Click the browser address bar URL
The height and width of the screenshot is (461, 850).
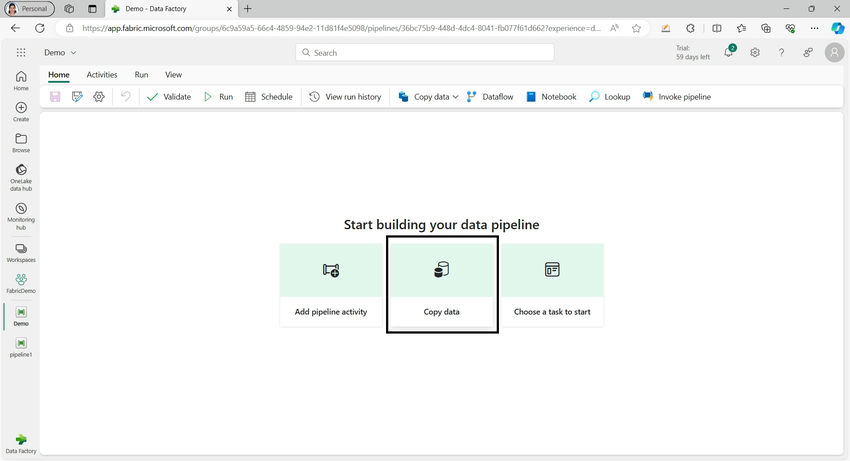(x=341, y=28)
